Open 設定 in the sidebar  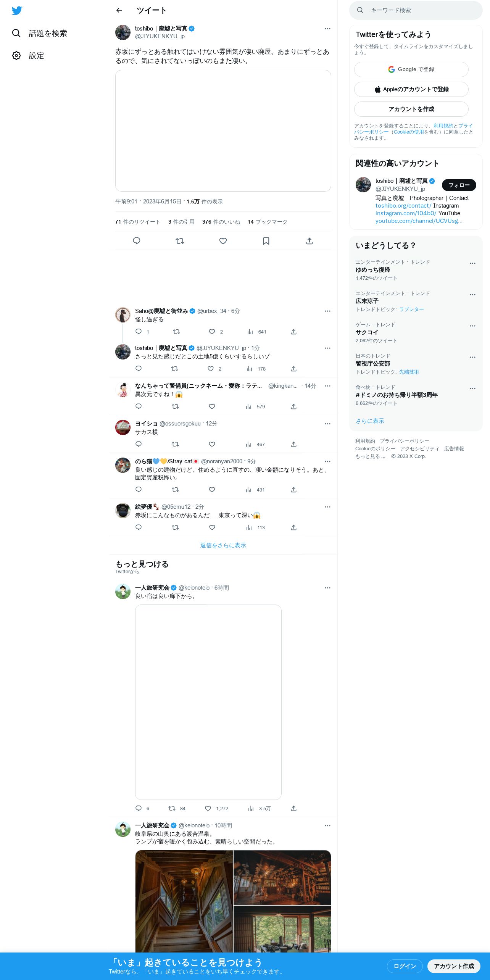pyautogui.click(x=28, y=55)
